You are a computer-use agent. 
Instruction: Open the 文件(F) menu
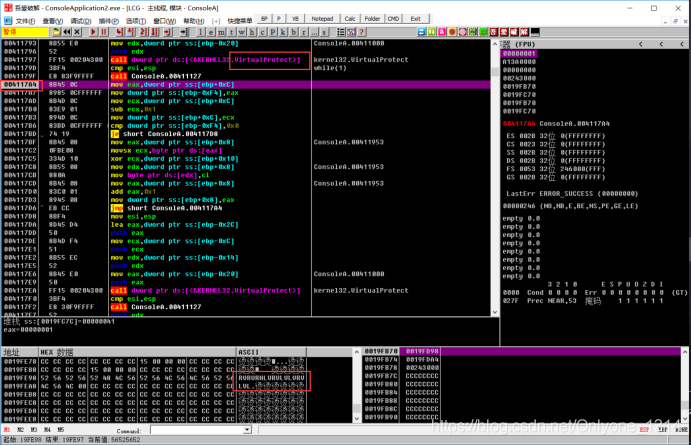[x=25, y=21]
